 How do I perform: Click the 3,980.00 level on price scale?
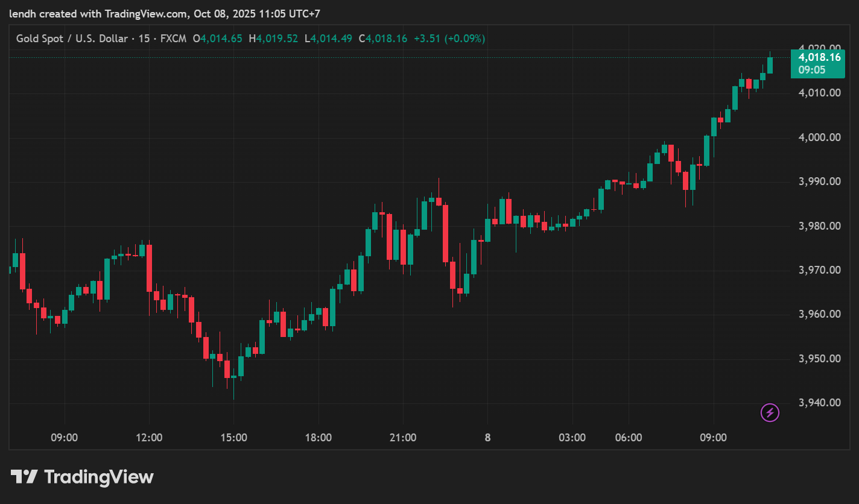[819, 226]
